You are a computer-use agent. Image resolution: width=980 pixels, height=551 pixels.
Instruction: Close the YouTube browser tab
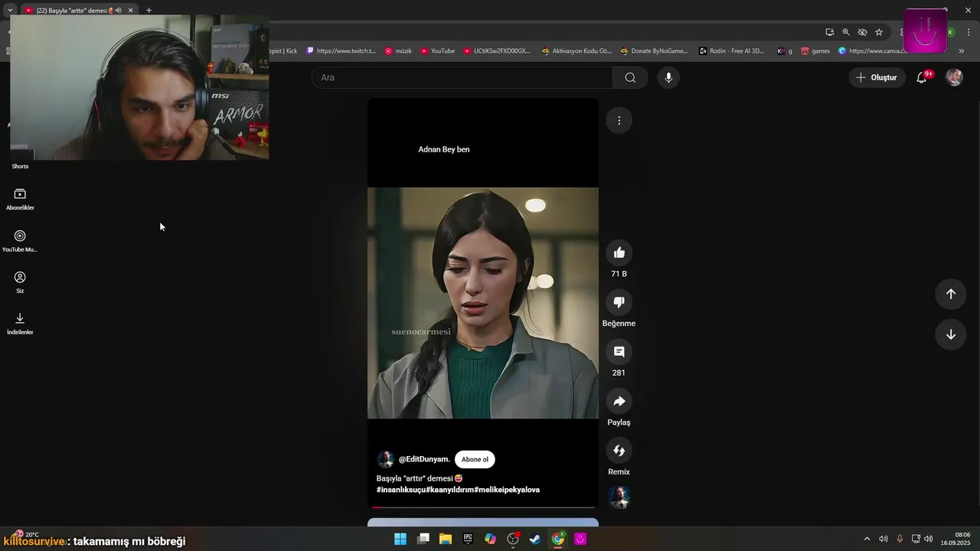point(130,10)
